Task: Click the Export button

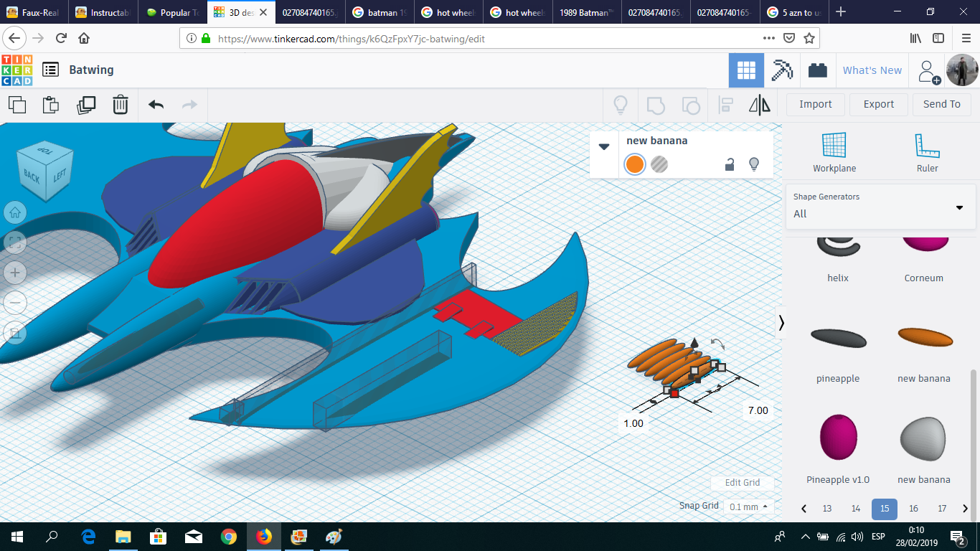Action: point(878,104)
